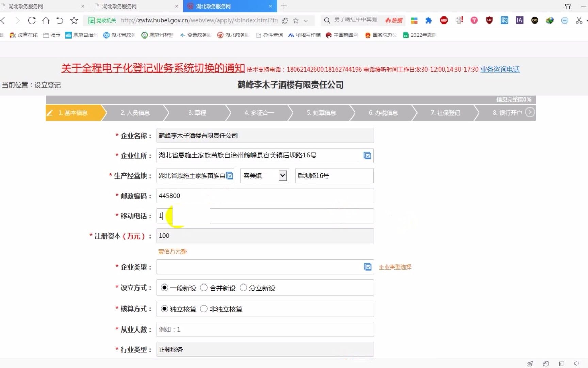Click 企业类型选择 link
Image resolution: width=588 pixels, height=368 pixels.
[395, 267]
